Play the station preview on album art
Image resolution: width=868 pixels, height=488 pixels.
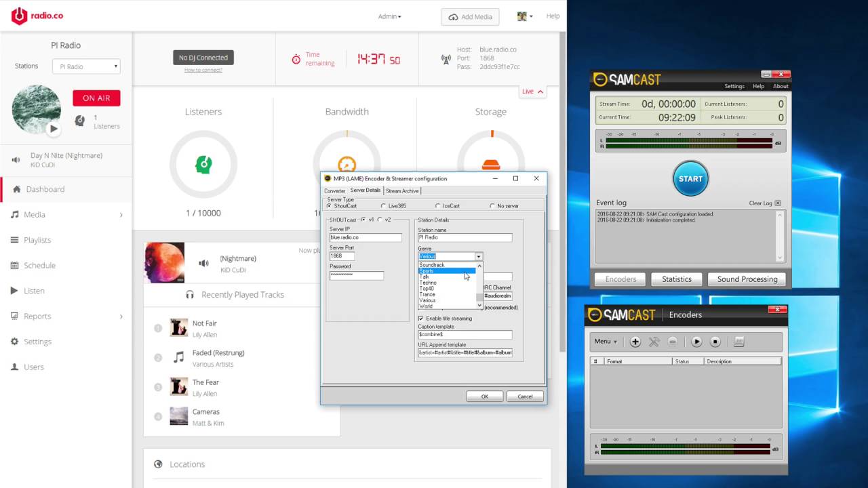pos(54,128)
